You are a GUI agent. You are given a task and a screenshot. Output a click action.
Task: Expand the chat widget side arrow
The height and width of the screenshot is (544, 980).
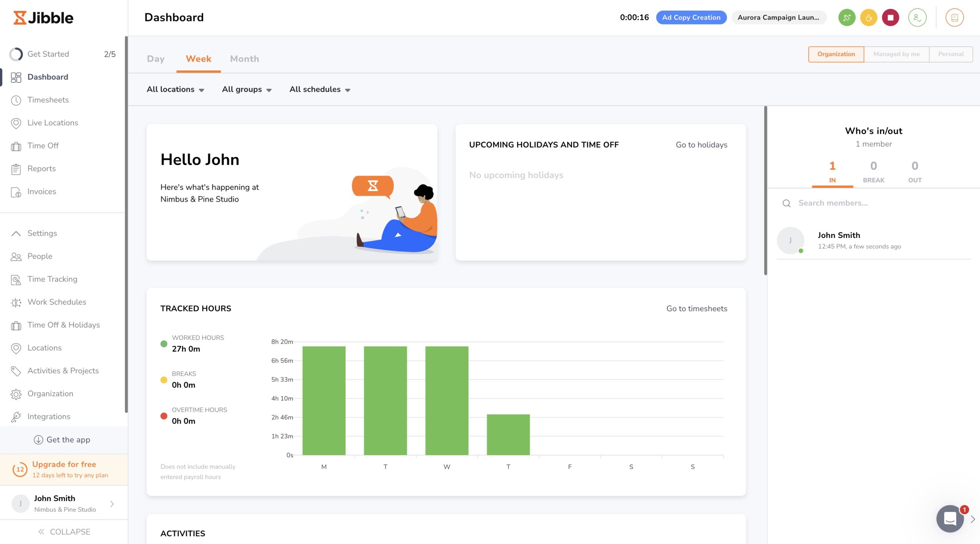coord(973,519)
